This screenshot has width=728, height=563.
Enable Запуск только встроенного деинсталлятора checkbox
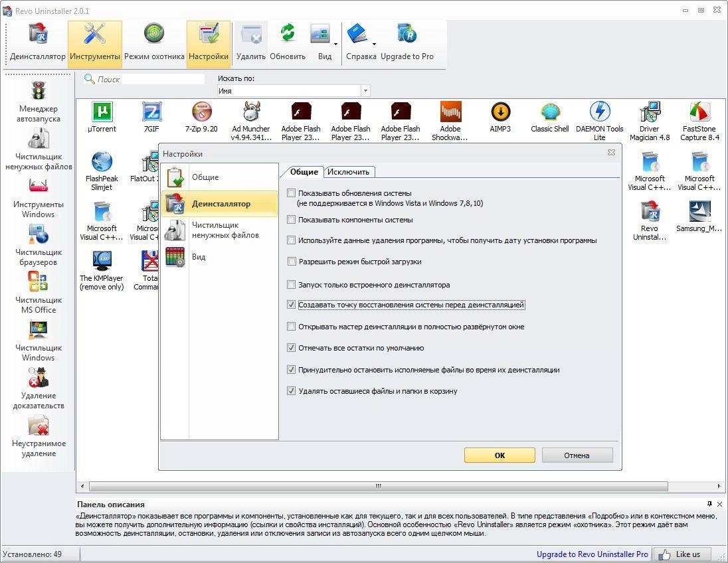tap(291, 285)
